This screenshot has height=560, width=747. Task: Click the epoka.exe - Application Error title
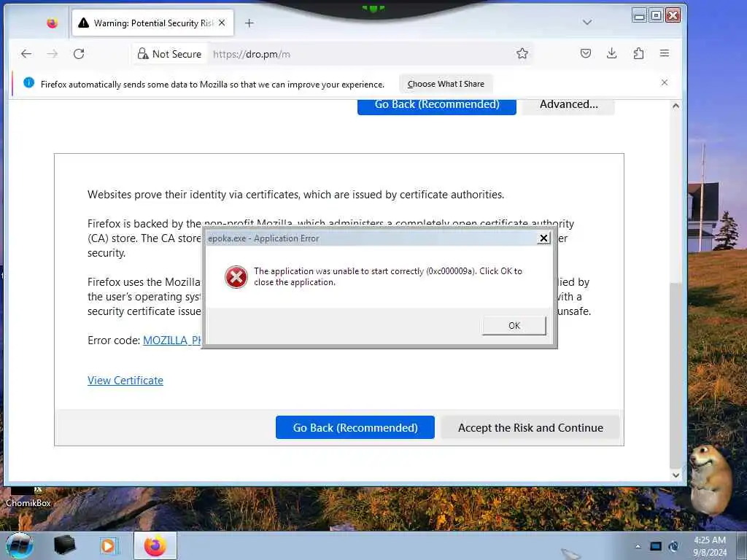[x=263, y=238]
